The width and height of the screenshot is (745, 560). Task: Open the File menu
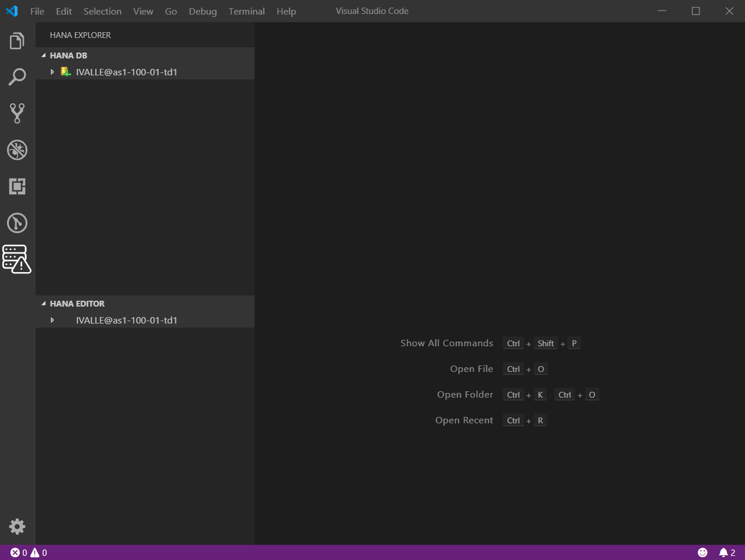point(37,11)
